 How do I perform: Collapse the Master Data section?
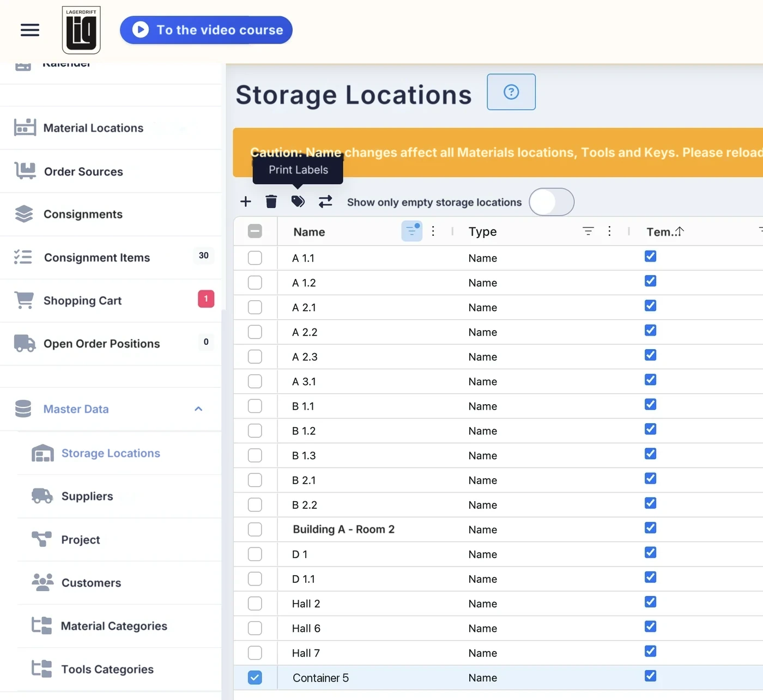coord(198,409)
